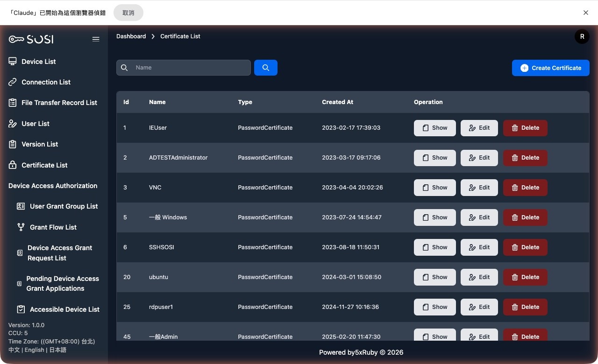Image resolution: width=598 pixels, height=364 pixels.
Task: Show the VNC certificate details
Action: (x=434, y=187)
